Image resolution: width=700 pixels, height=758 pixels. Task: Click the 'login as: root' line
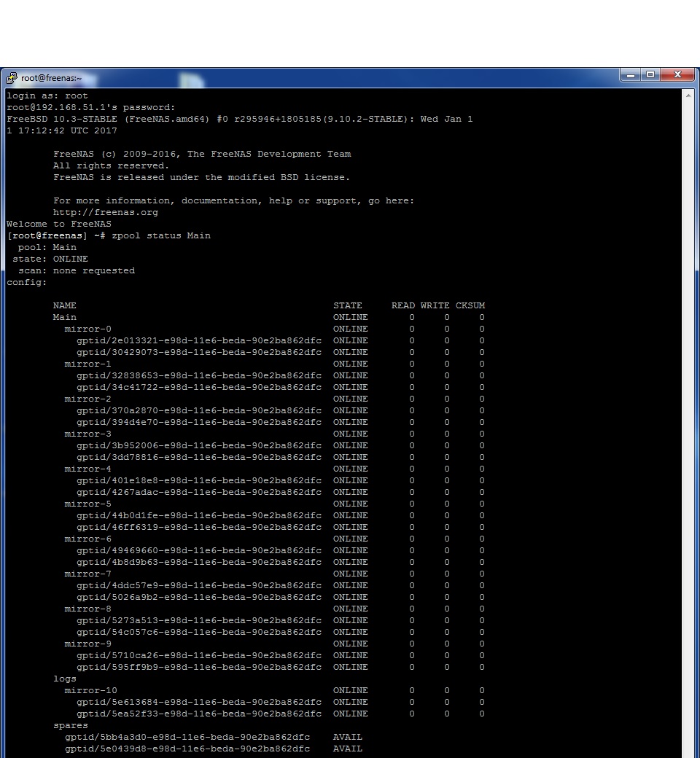[x=47, y=95]
